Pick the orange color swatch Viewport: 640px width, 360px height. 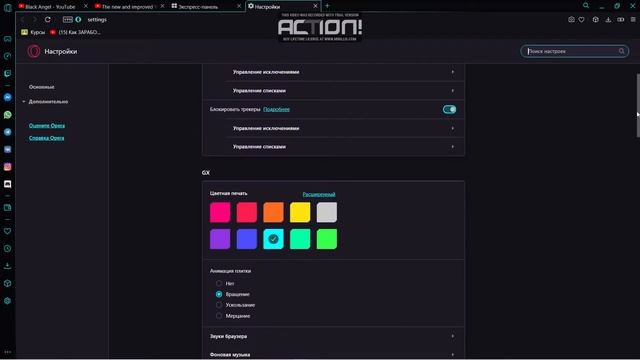(x=273, y=212)
